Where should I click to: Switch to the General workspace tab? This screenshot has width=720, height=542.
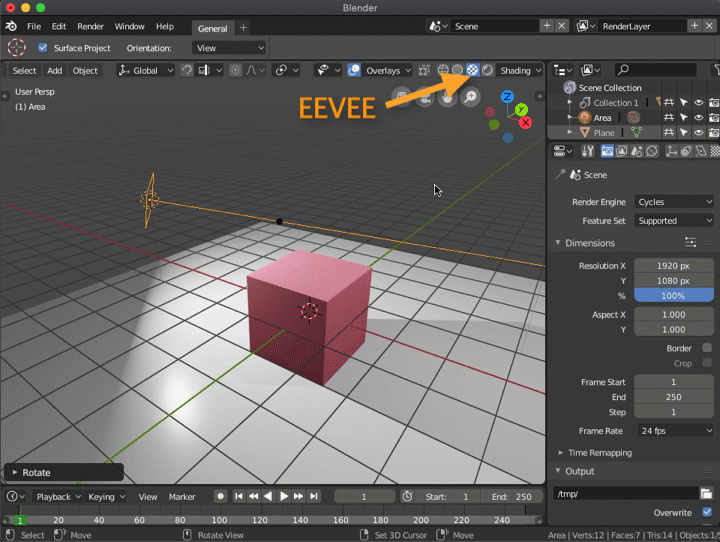coord(213,28)
